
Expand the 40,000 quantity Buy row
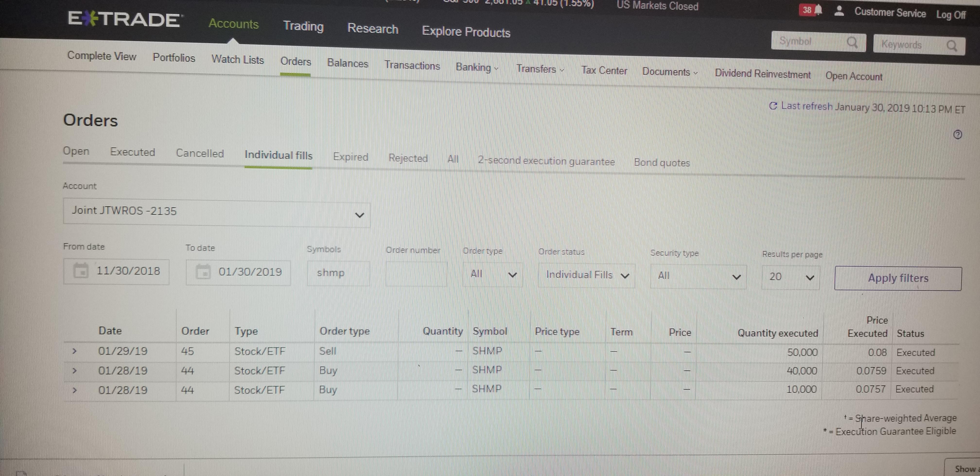tap(75, 370)
